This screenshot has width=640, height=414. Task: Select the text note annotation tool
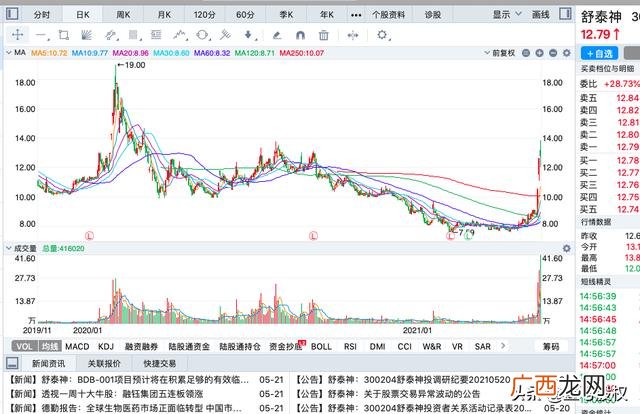tap(156, 35)
